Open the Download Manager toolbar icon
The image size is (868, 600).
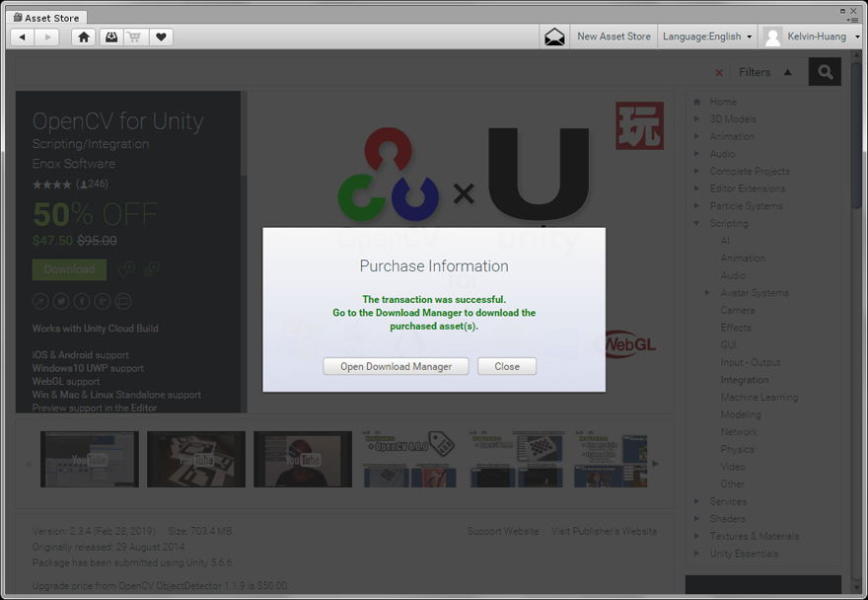pyautogui.click(x=111, y=37)
